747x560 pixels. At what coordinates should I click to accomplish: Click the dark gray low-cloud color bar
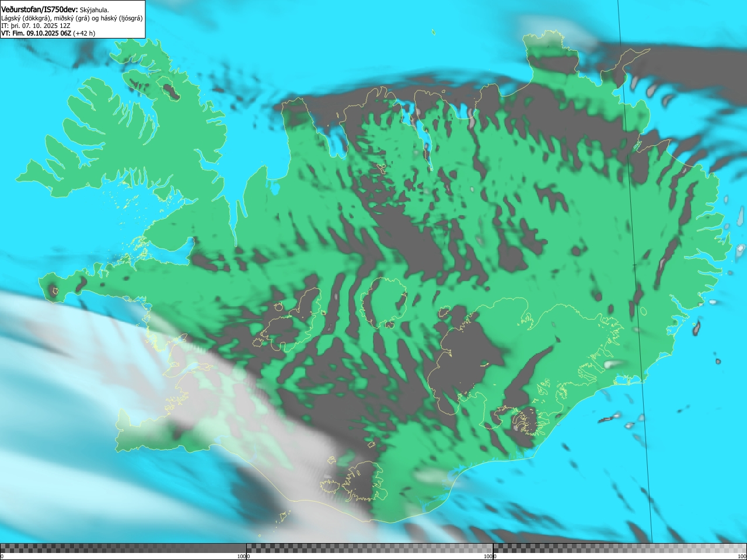[x=123, y=548]
